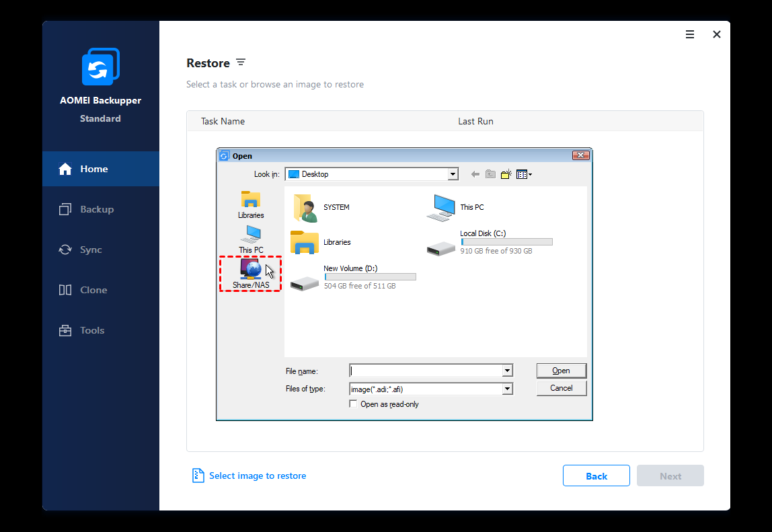Image resolution: width=772 pixels, height=532 pixels.
Task: Expand the Look in dropdown
Action: point(453,174)
